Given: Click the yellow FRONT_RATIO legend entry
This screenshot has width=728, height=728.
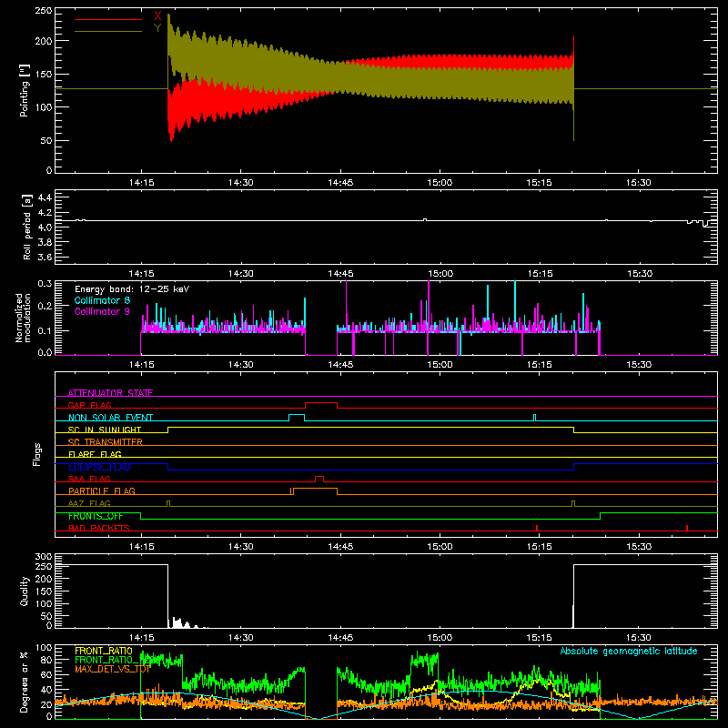Looking at the screenshot, I should click(x=104, y=651).
